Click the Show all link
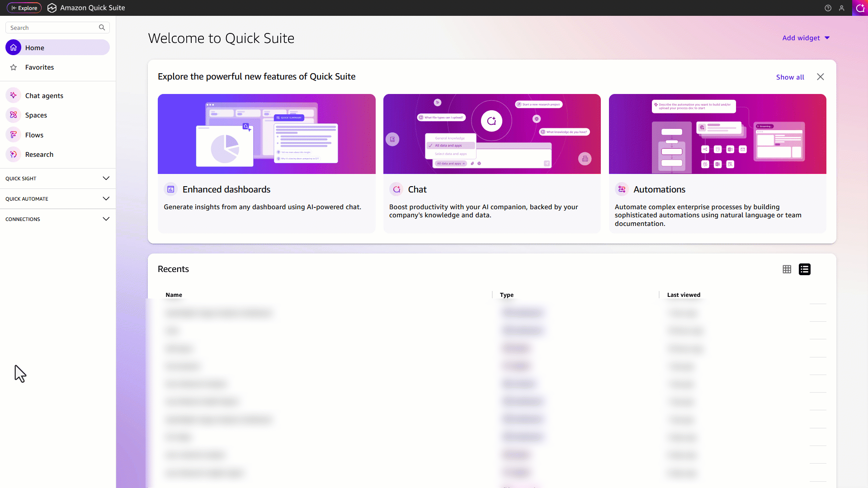 pos(790,77)
